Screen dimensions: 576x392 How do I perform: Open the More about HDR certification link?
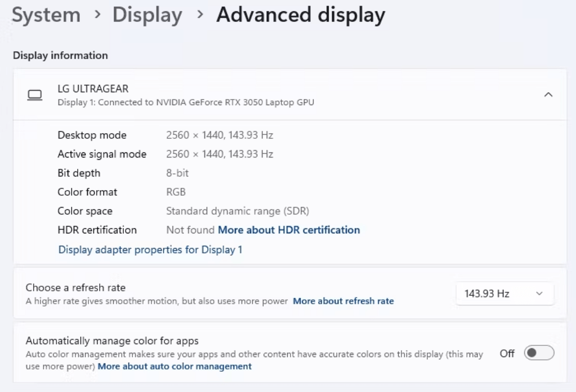coord(289,230)
